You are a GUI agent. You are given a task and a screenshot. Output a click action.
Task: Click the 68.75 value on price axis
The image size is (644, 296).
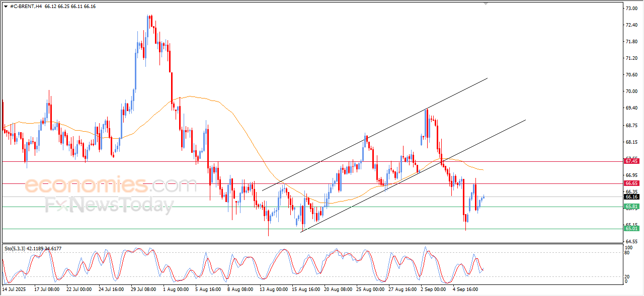pyautogui.click(x=632, y=125)
